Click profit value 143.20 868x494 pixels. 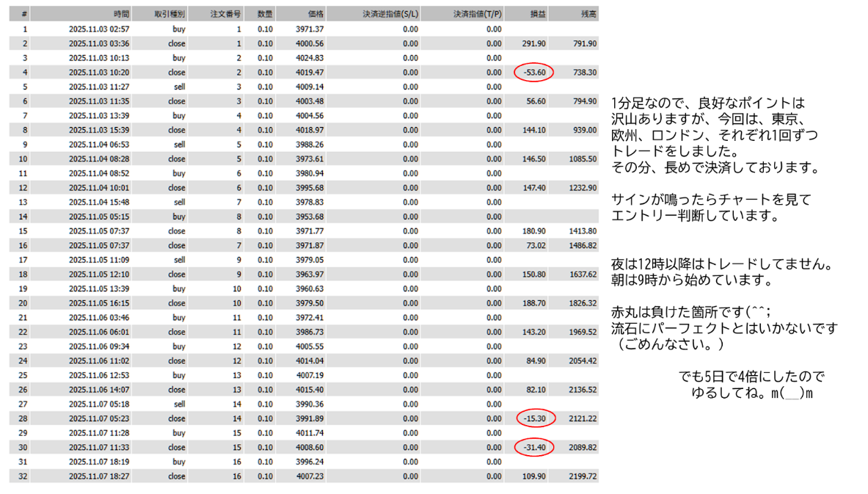click(x=534, y=332)
